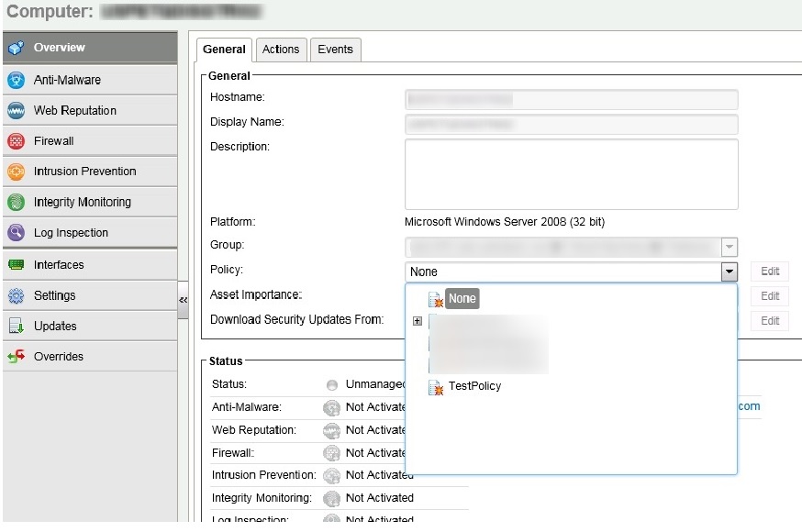Click the Edit button beside Policy
The image size is (802, 532).
point(770,272)
